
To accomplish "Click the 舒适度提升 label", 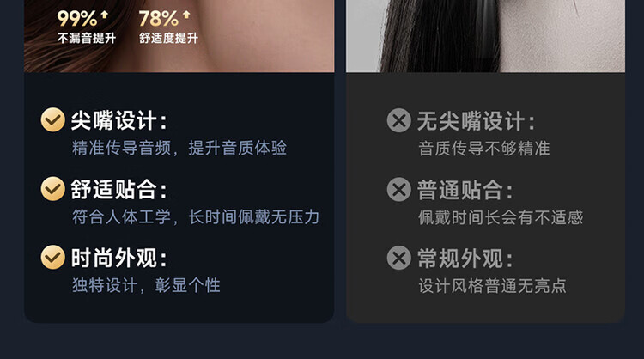I will [169, 38].
